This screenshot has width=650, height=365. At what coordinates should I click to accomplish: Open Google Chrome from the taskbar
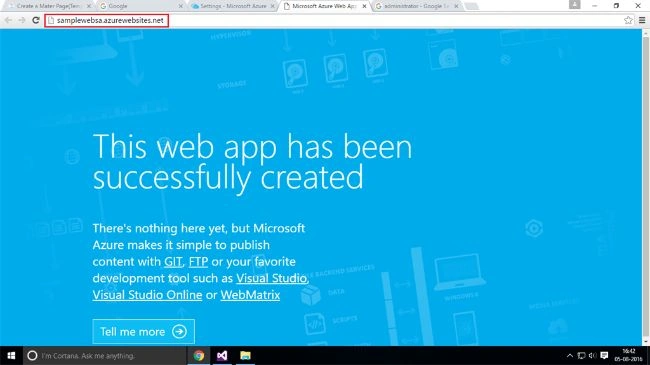pyautogui.click(x=199, y=355)
